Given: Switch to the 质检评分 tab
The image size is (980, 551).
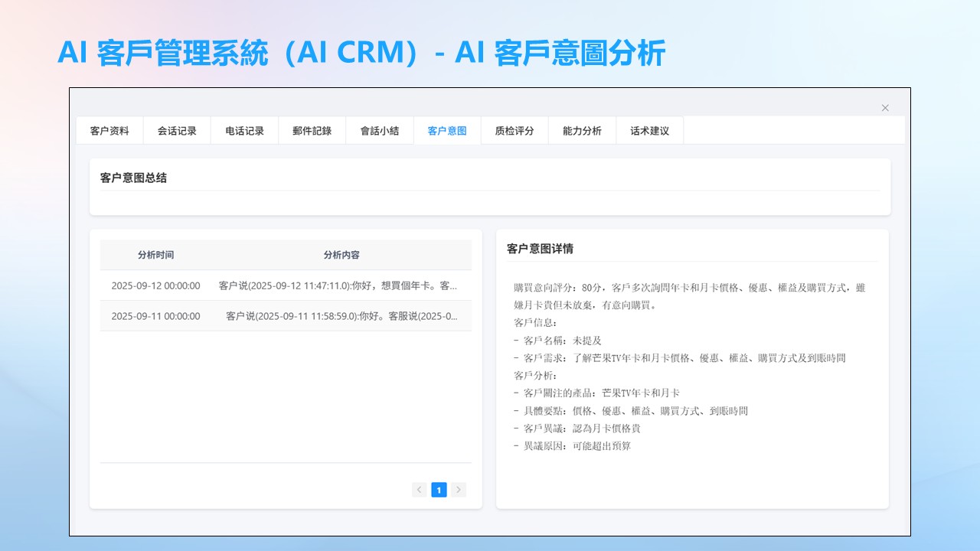Looking at the screenshot, I should click(514, 131).
